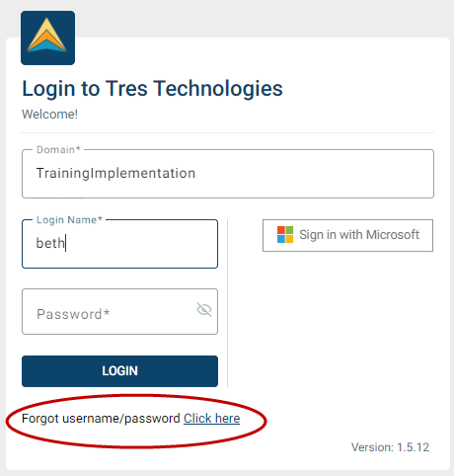Select the Sign in with Microsoft button

347,235
